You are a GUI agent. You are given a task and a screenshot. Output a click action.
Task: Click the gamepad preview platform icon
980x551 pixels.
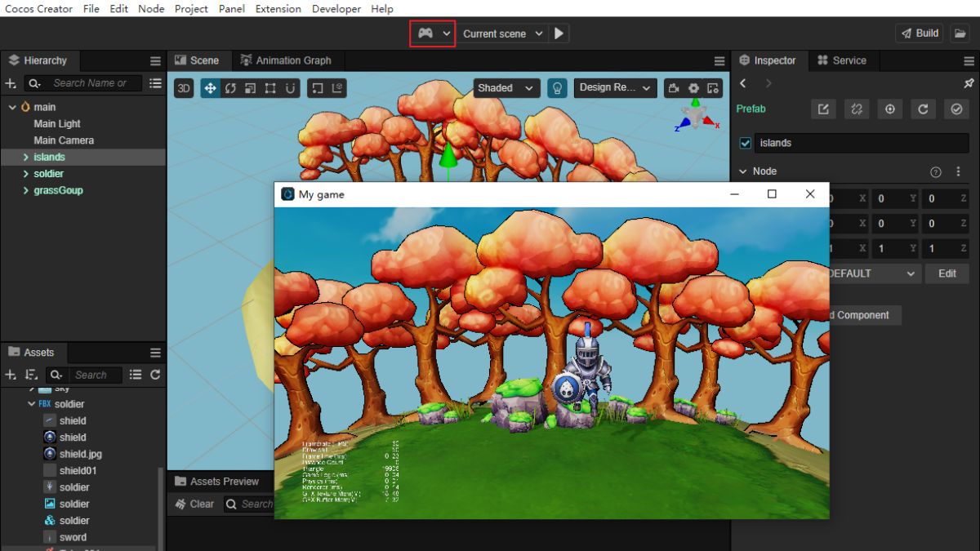425,33
